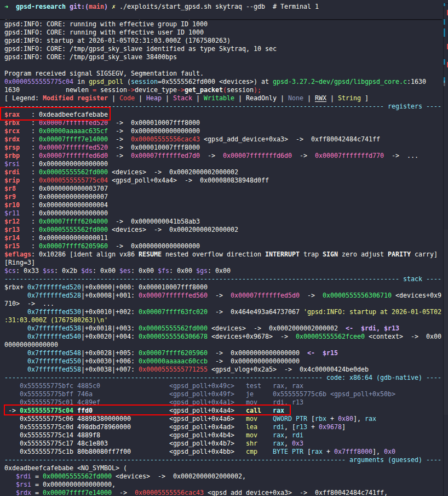Screen dimensions: 448x496
Task: Click the 'arguments (guessed)' section header
Action: [386, 460]
